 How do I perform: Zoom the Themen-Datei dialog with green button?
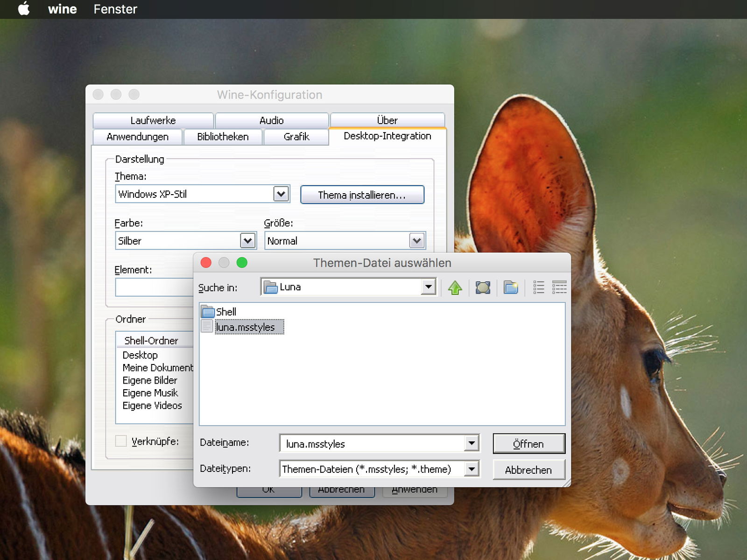242,263
